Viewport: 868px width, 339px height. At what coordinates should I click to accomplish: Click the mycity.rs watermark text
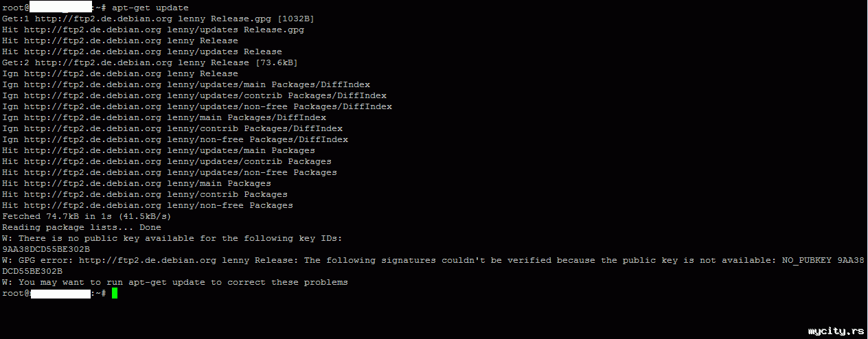click(x=835, y=331)
